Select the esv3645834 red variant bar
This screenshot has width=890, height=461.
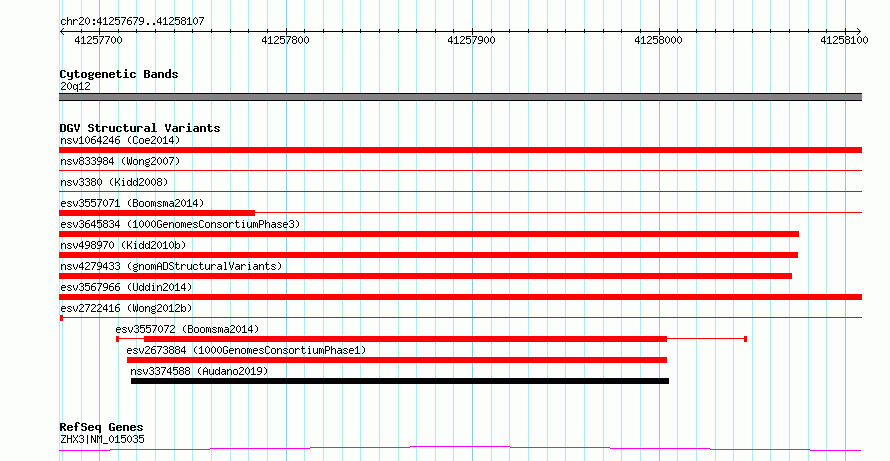point(429,234)
